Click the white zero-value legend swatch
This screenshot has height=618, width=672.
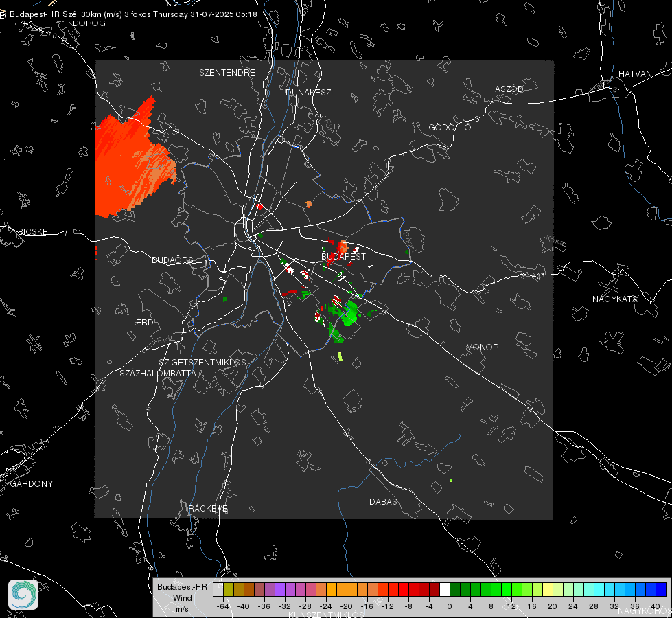445,590
